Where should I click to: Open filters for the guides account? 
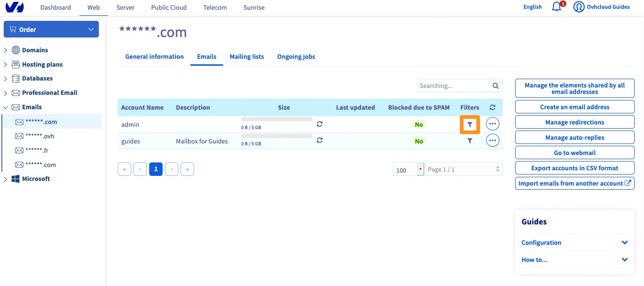[470, 141]
